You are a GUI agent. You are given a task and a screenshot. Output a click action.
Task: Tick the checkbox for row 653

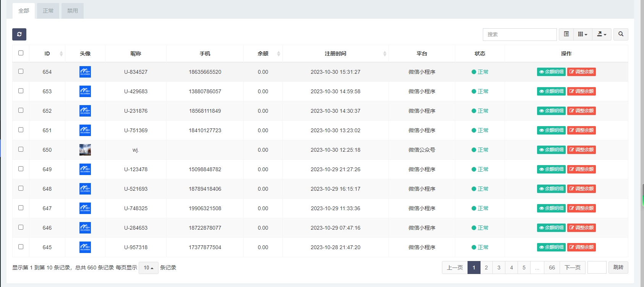21,91
